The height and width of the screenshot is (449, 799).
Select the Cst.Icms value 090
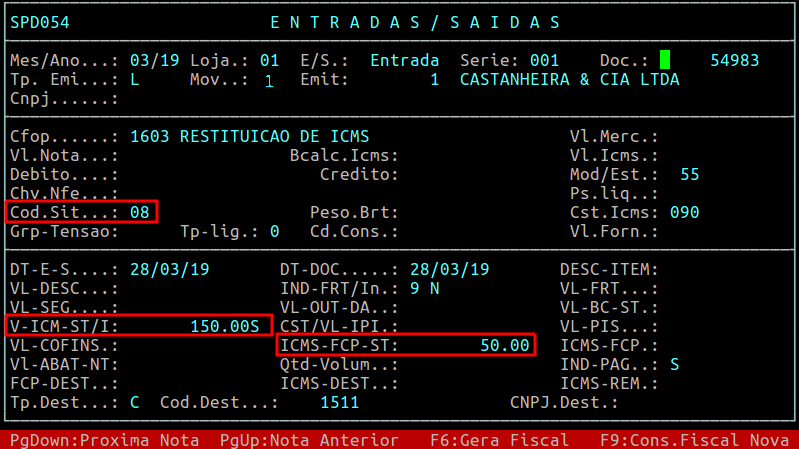click(x=684, y=212)
